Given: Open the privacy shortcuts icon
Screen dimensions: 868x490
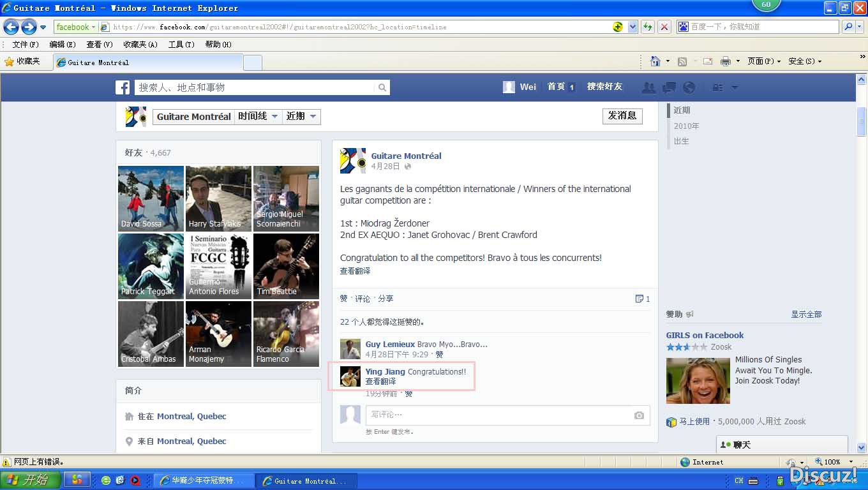Looking at the screenshot, I should pyautogui.click(x=718, y=87).
